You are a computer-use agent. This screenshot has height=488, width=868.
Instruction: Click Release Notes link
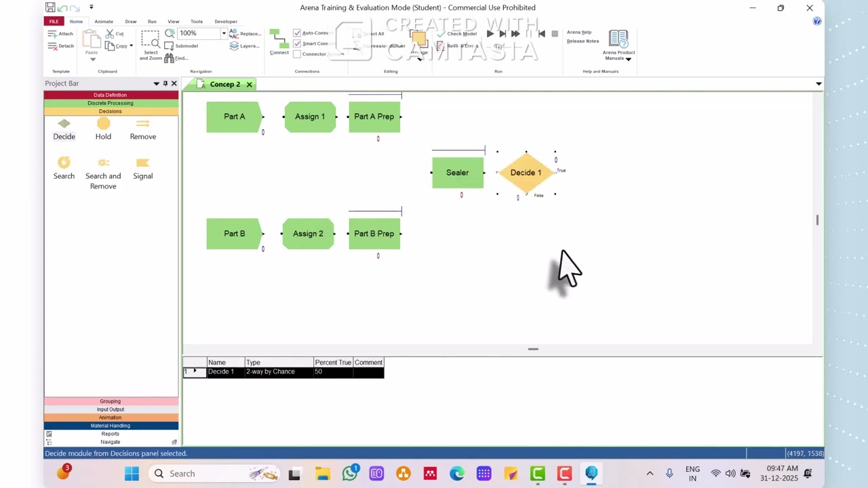(x=583, y=41)
